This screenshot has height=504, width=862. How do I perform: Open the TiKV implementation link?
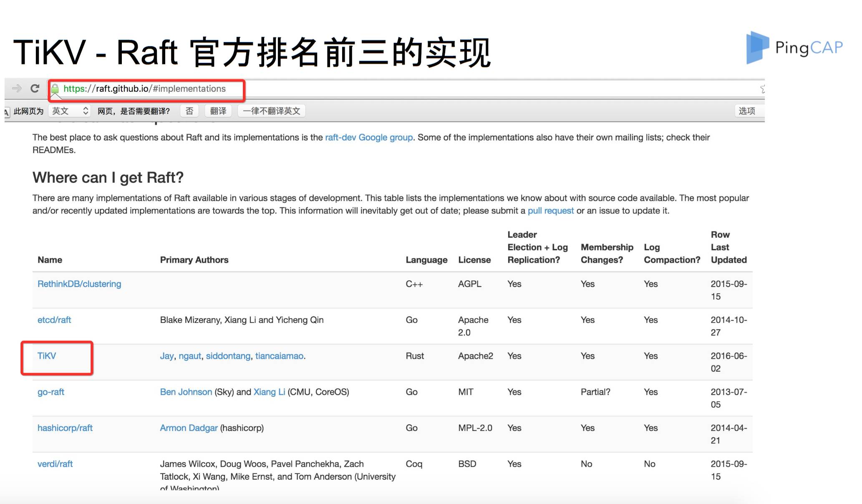tap(47, 356)
